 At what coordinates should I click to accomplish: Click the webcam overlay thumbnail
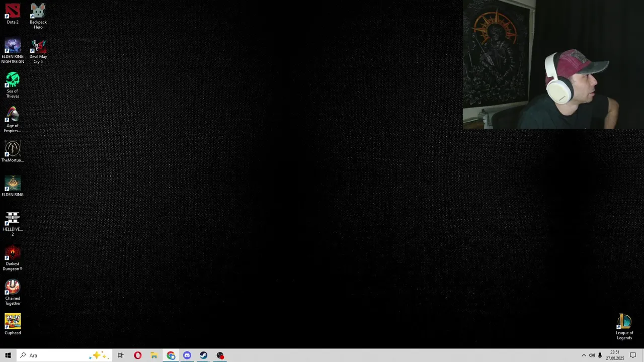click(x=553, y=64)
